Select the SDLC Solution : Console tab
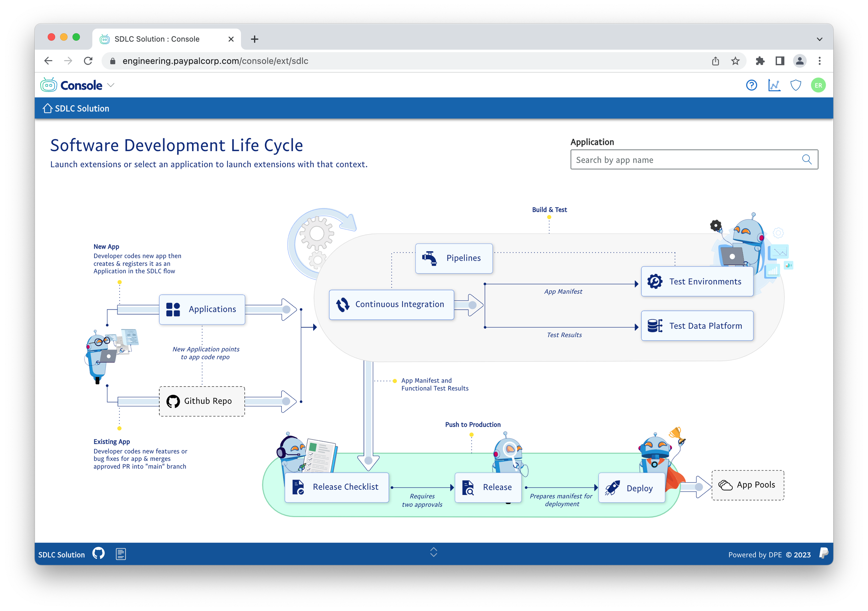868x611 pixels. coord(157,39)
